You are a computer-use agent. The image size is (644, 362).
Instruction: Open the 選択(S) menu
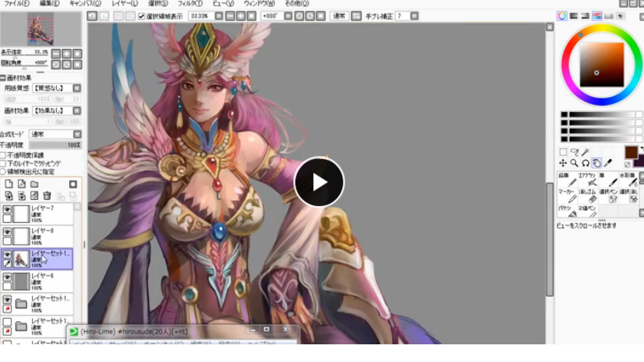click(158, 3)
